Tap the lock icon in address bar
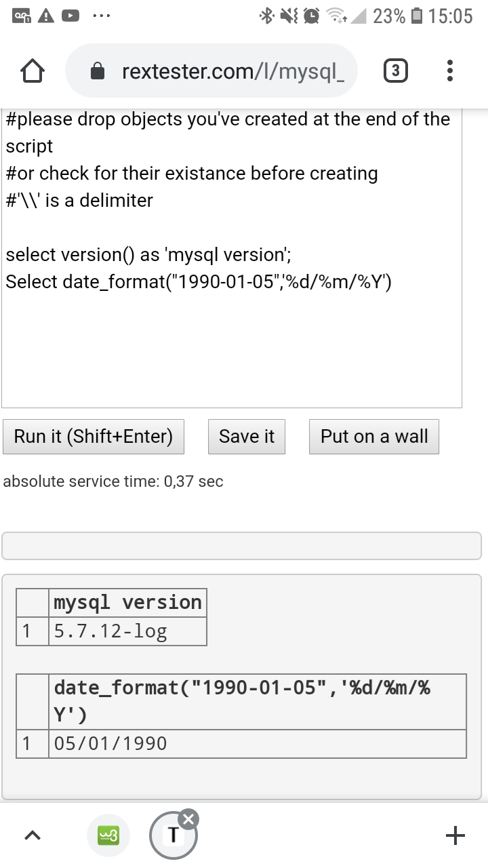 click(99, 71)
